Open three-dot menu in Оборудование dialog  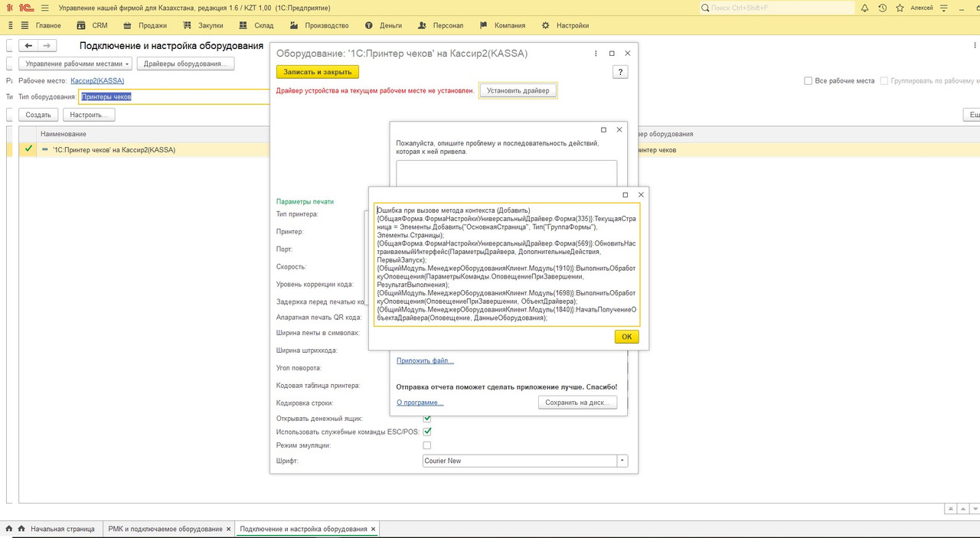pyautogui.click(x=596, y=54)
